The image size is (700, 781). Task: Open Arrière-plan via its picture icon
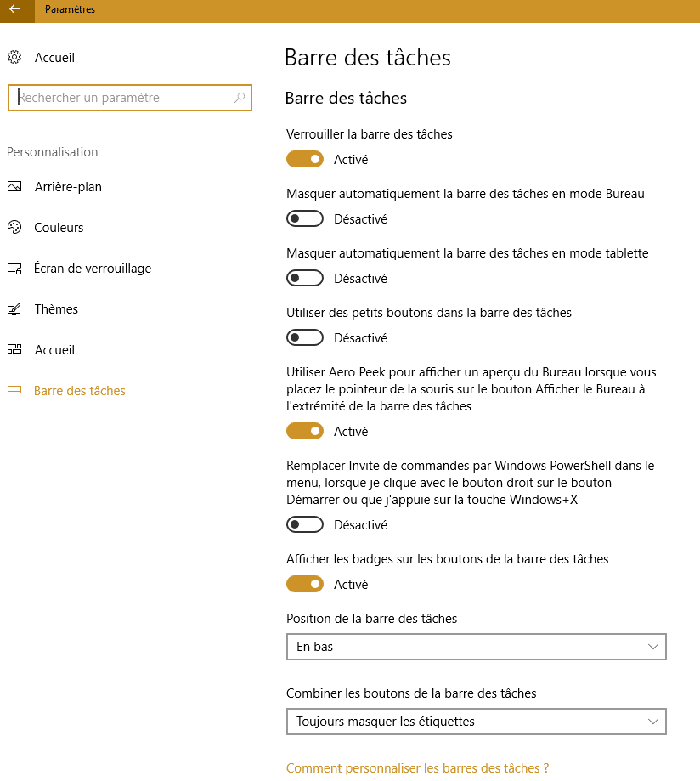14,187
